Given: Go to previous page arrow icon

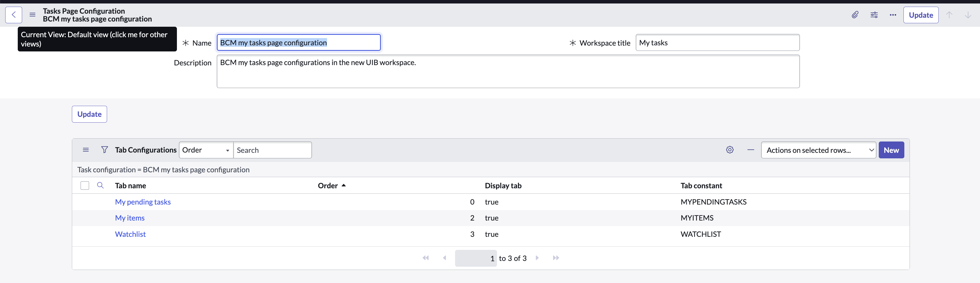Looking at the screenshot, I should (444, 258).
